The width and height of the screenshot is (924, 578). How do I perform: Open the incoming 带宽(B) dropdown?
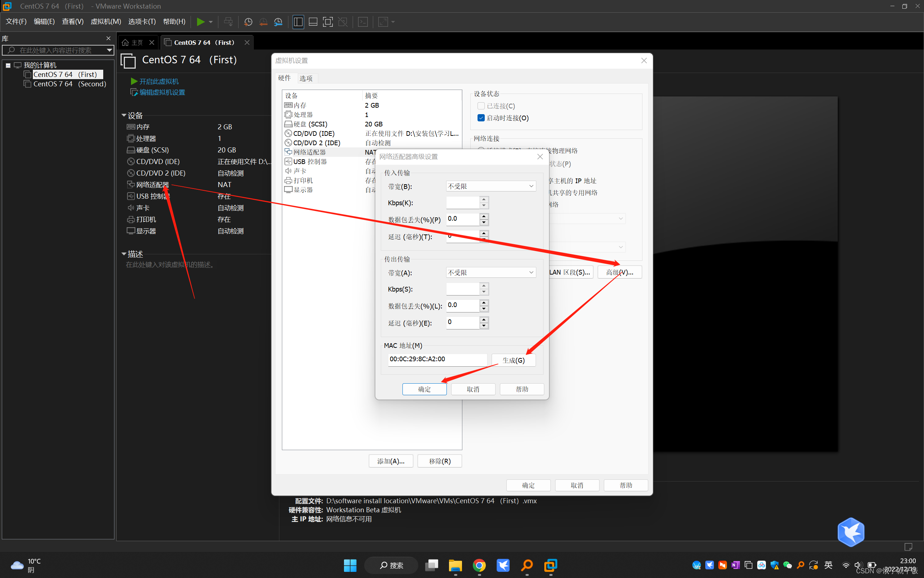[491, 186]
